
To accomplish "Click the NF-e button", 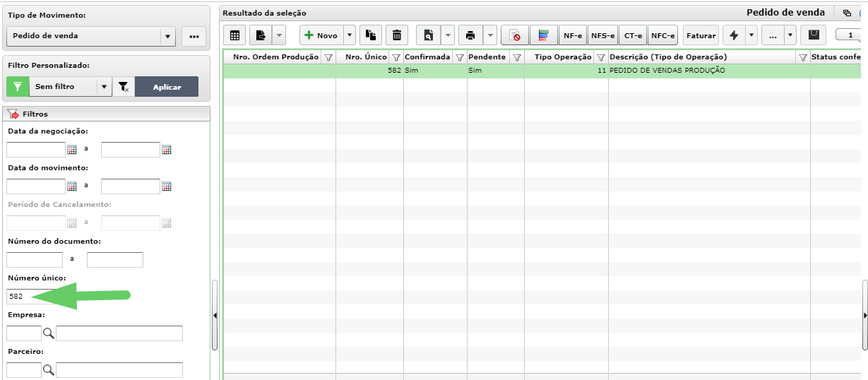I will pos(572,35).
